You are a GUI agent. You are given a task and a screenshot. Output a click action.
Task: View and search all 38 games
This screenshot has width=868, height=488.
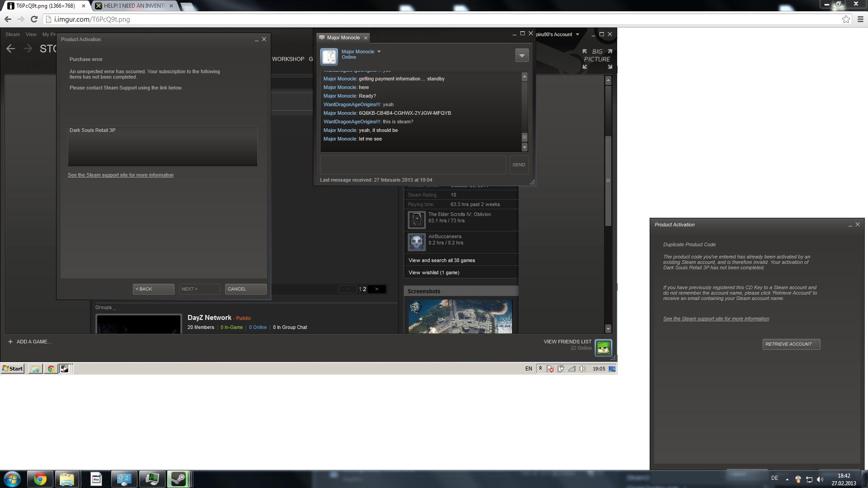[442, 261]
